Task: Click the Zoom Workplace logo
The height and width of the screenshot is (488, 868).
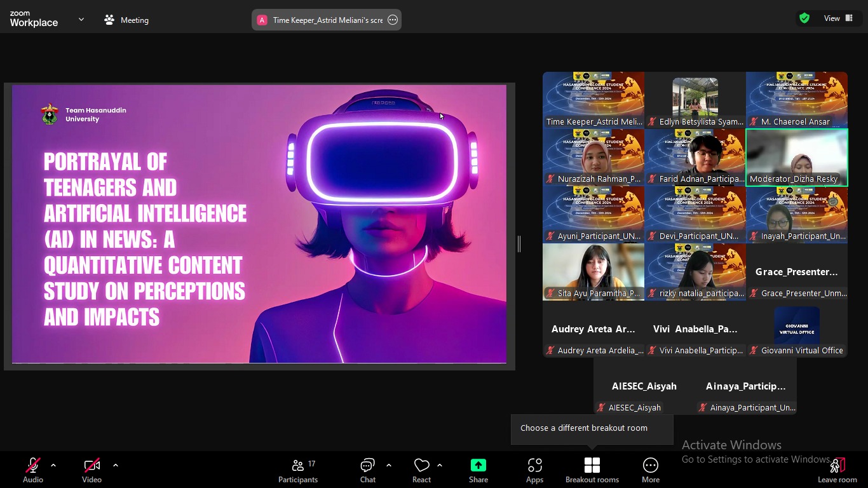Action: [34, 19]
